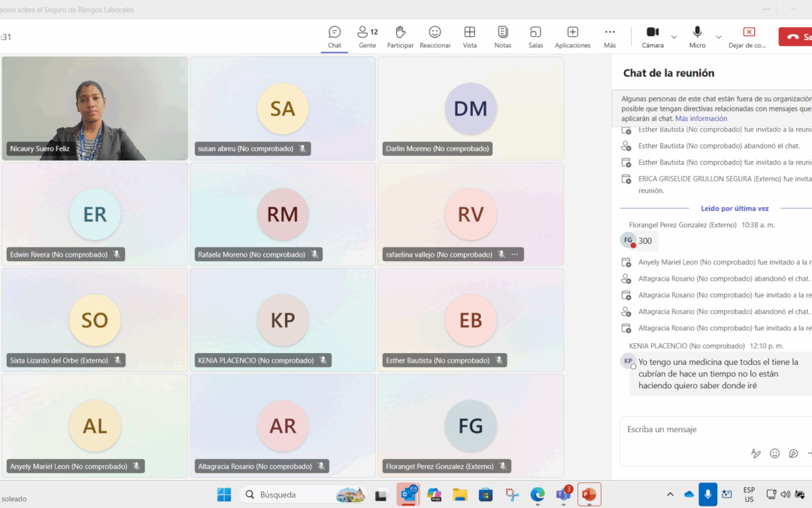812x508 pixels.
Task: Click the Más información link
Action: [701, 119]
